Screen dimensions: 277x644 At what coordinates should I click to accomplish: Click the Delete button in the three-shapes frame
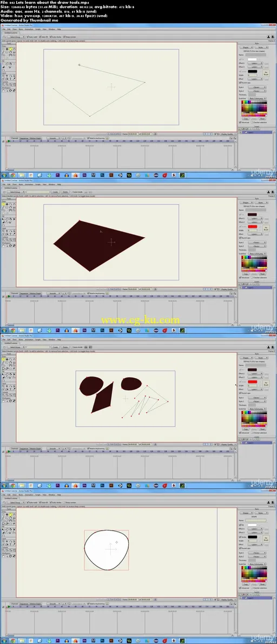coord(65,347)
